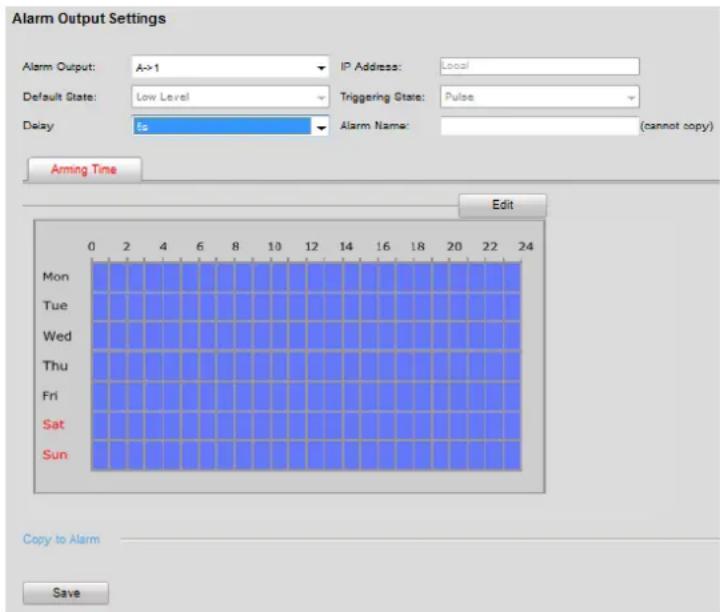Click the (cannot copy) note
The height and width of the screenshot is (612, 720).
coord(677,126)
